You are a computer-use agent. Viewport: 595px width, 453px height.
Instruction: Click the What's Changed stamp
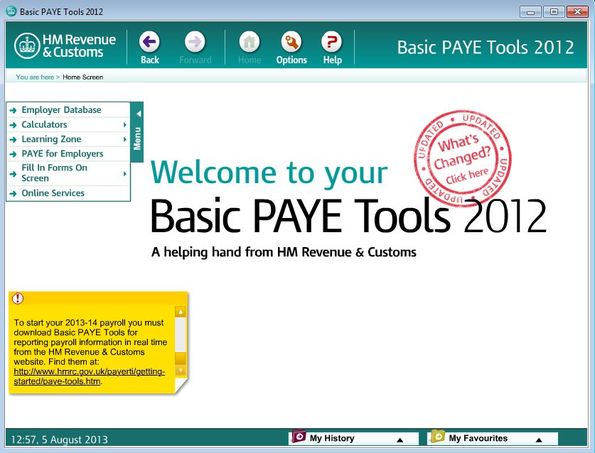pyautogui.click(x=462, y=158)
